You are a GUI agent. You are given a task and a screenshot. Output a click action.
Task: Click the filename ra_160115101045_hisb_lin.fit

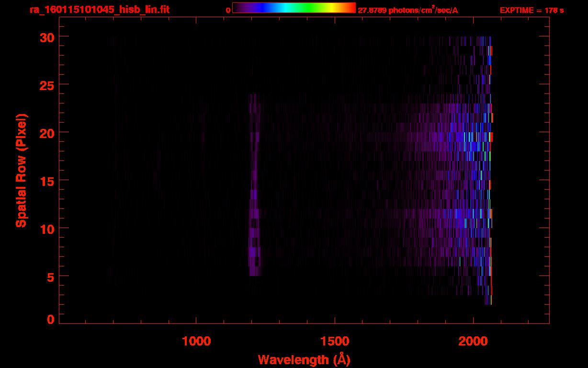(x=99, y=9)
